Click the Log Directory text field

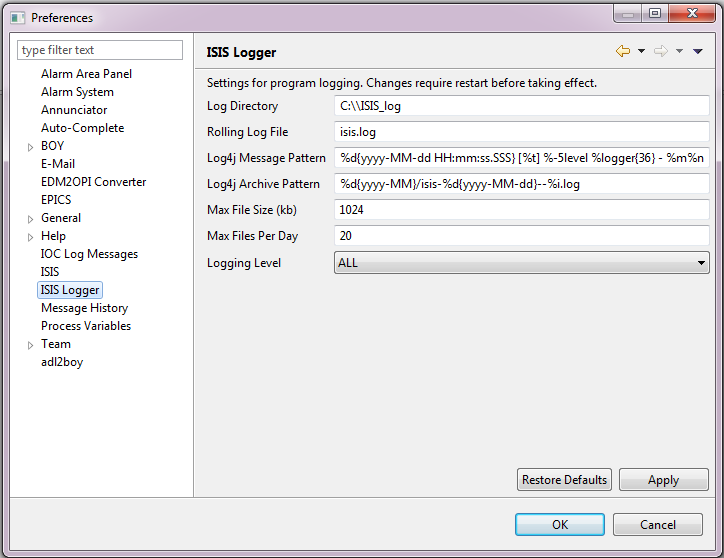[521, 106]
